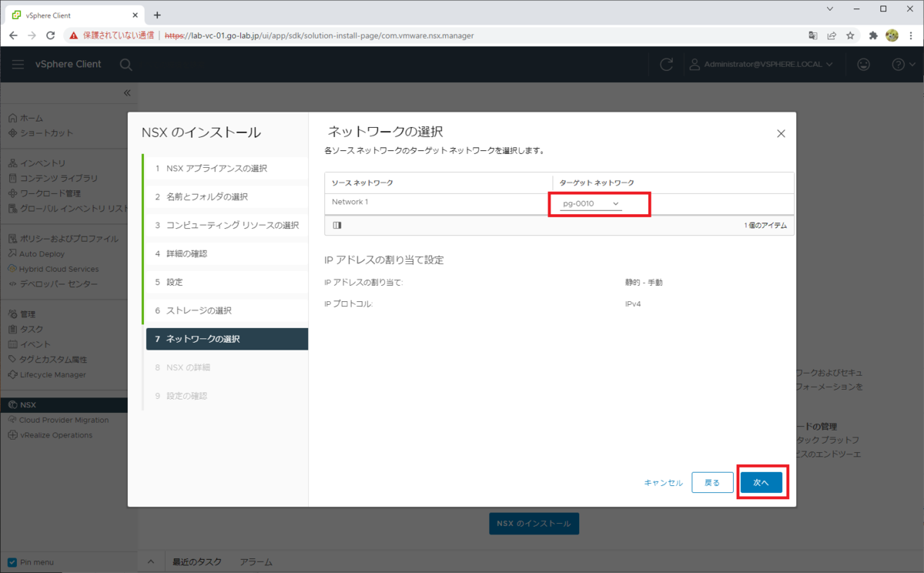Open the feedback smiley icon

[x=864, y=65]
